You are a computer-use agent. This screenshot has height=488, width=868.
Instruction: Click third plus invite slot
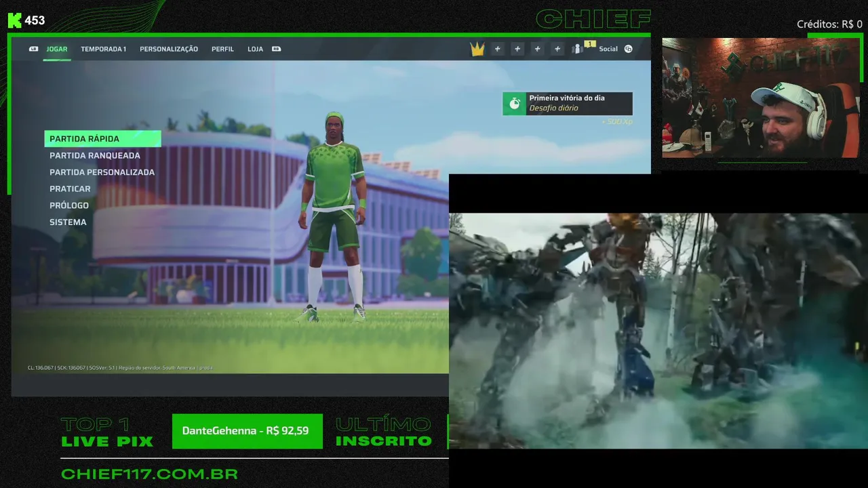(537, 49)
